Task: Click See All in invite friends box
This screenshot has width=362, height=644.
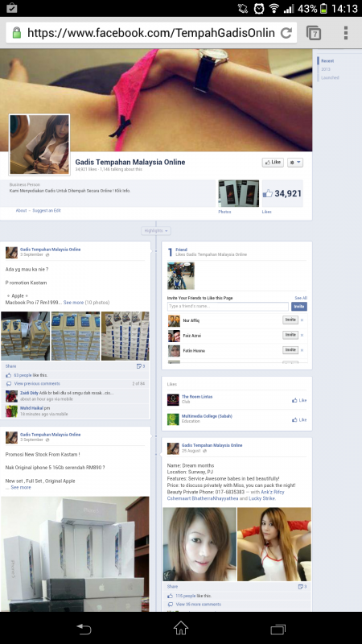Action: point(301,298)
